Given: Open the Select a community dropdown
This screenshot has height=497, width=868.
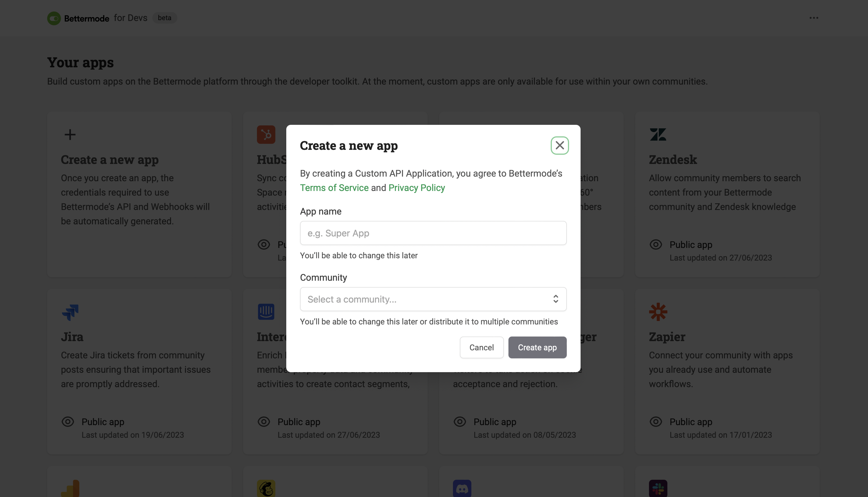Looking at the screenshot, I should 433,299.
